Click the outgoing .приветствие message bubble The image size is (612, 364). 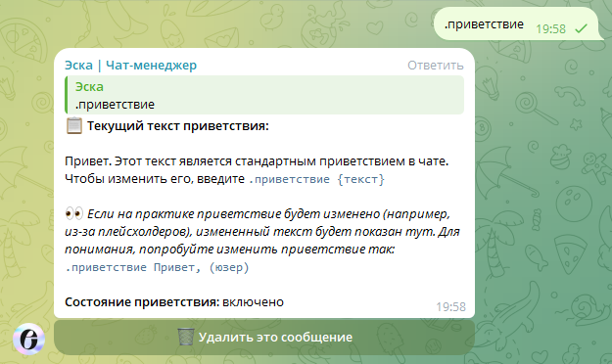[x=516, y=23]
